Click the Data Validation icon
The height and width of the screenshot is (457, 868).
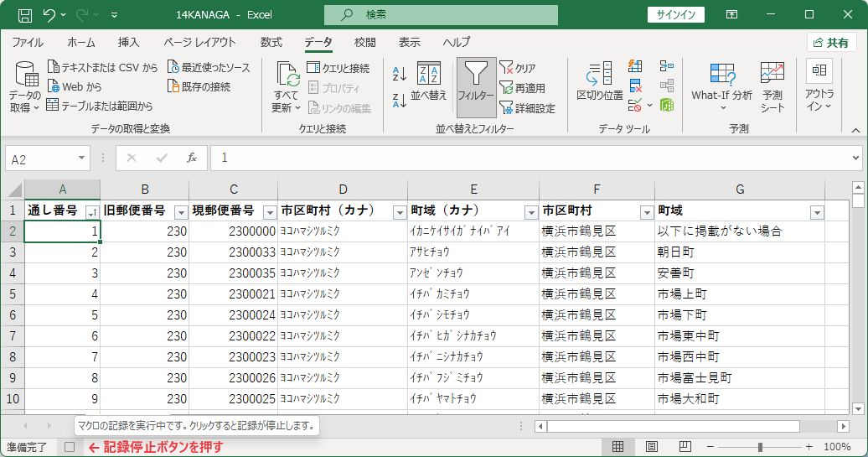[635, 104]
